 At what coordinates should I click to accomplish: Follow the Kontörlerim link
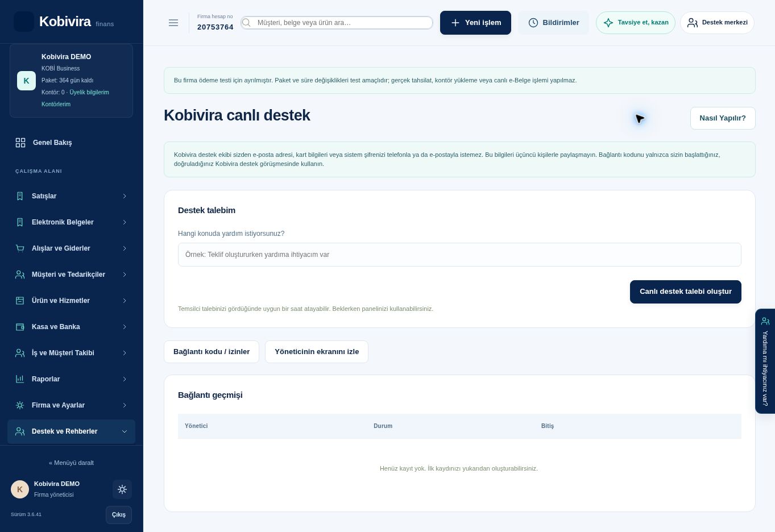(56, 105)
